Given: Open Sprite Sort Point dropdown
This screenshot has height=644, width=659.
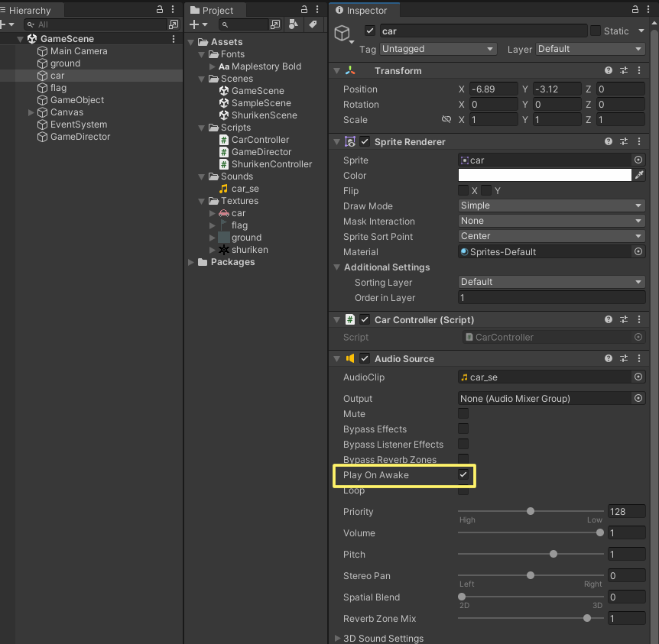Looking at the screenshot, I should point(551,236).
